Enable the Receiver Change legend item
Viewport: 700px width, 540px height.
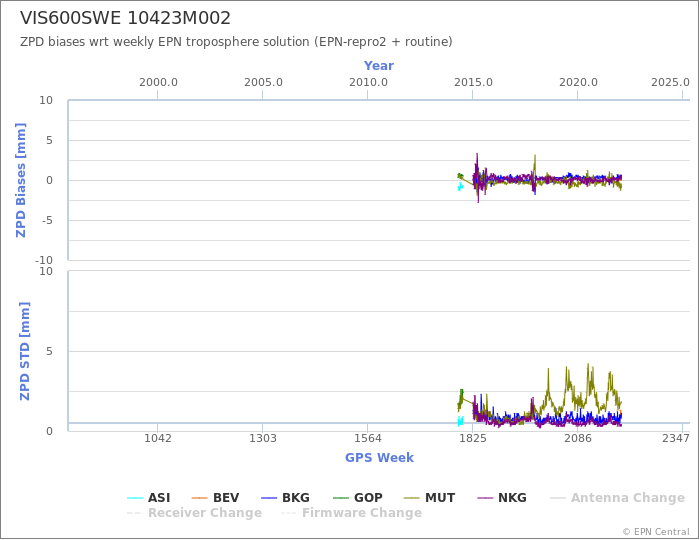(194, 513)
